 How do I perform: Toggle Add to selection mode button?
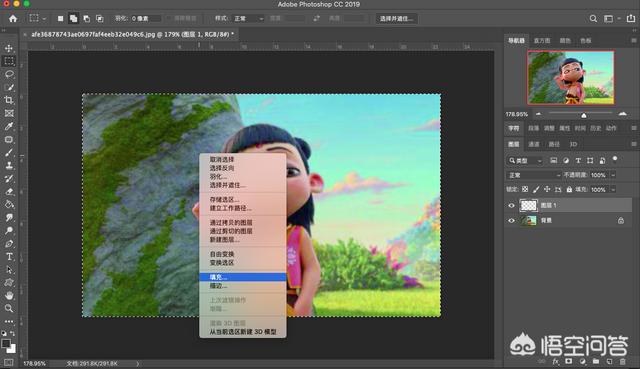[x=73, y=18]
